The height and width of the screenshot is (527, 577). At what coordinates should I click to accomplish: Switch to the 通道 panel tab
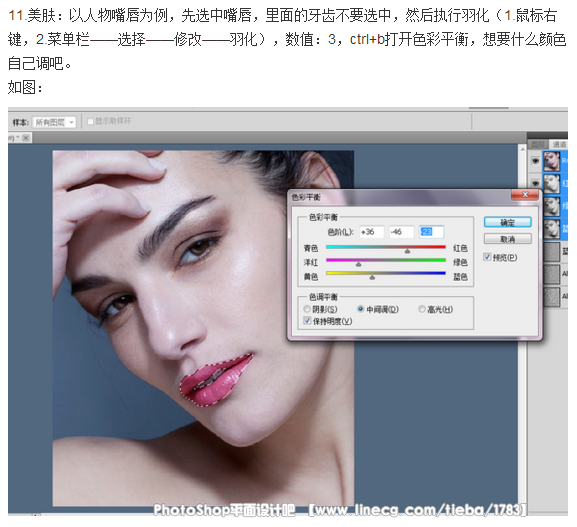point(559,145)
